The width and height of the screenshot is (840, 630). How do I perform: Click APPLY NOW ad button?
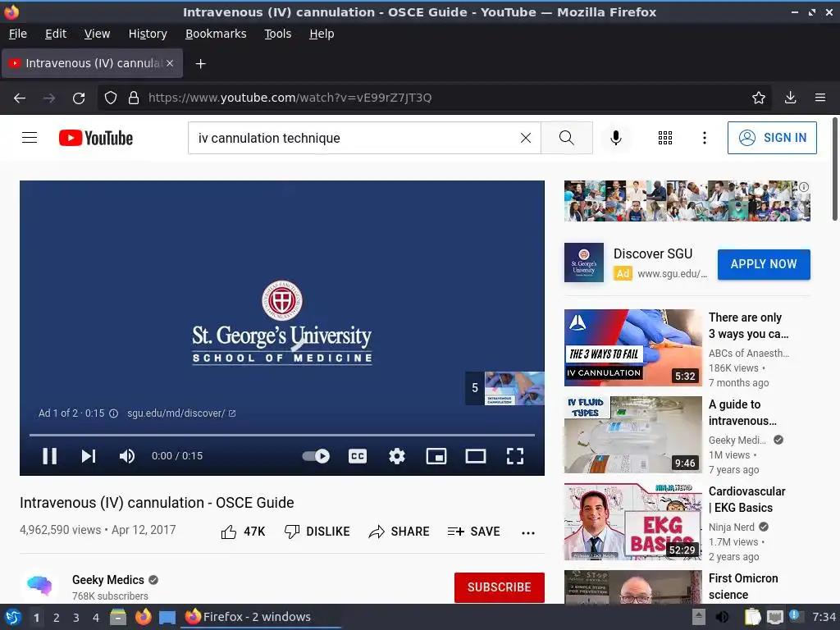[x=764, y=264]
